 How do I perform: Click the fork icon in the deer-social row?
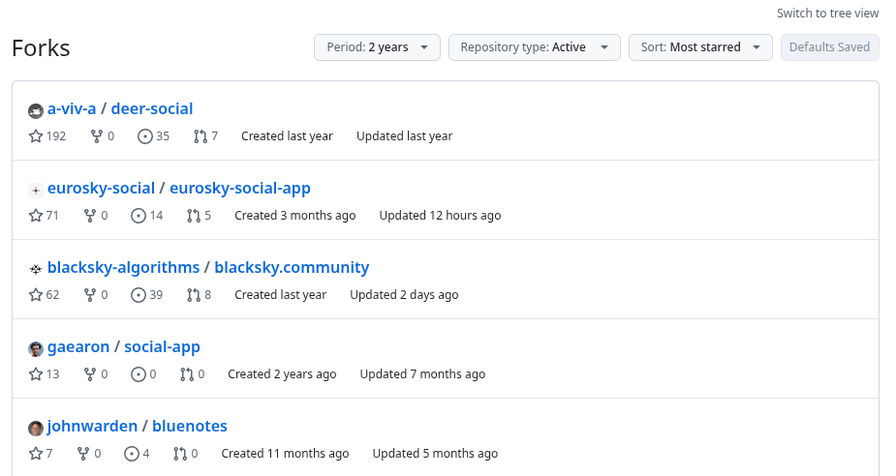click(x=97, y=136)
